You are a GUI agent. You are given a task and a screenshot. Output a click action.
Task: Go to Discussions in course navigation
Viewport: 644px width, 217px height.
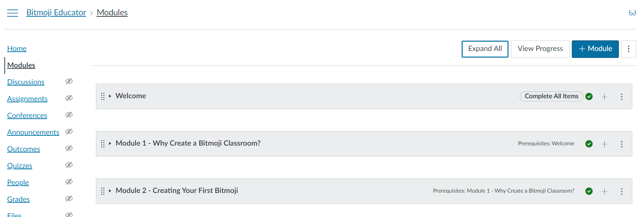point(26,82)
